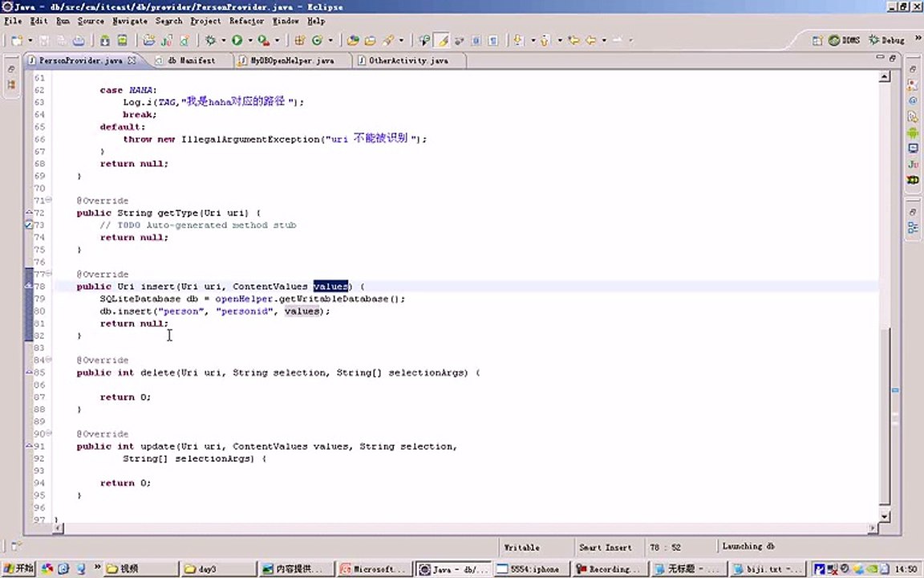Screen dimensions: 924x578
Task: Collapse the fold at line 71
Action: (x=48, y=200)
